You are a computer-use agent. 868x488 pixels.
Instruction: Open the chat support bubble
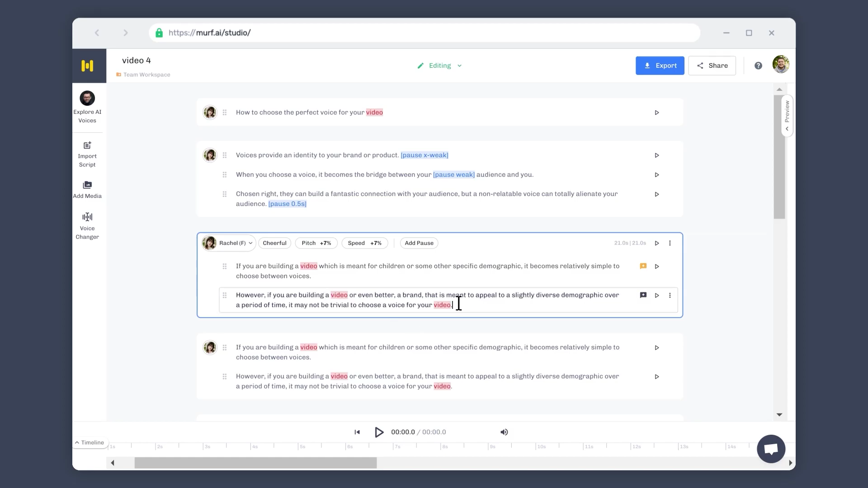click(771, 449)
